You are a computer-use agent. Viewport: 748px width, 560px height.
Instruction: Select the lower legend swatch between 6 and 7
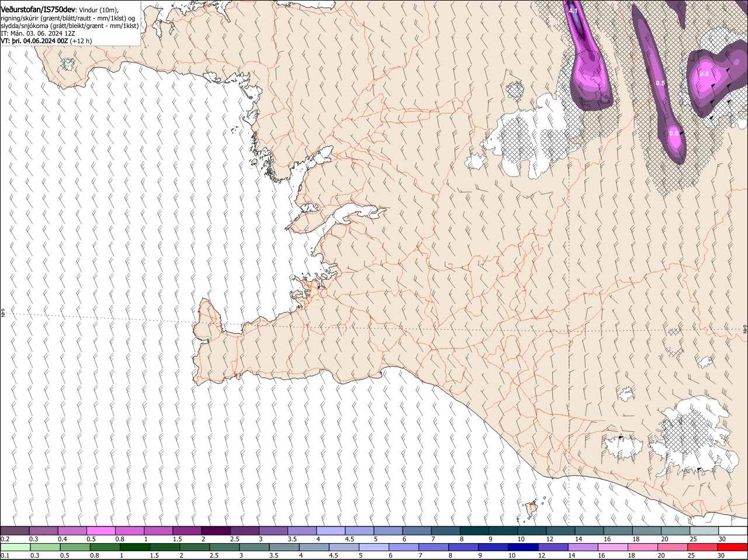click(x=404, y=548)
